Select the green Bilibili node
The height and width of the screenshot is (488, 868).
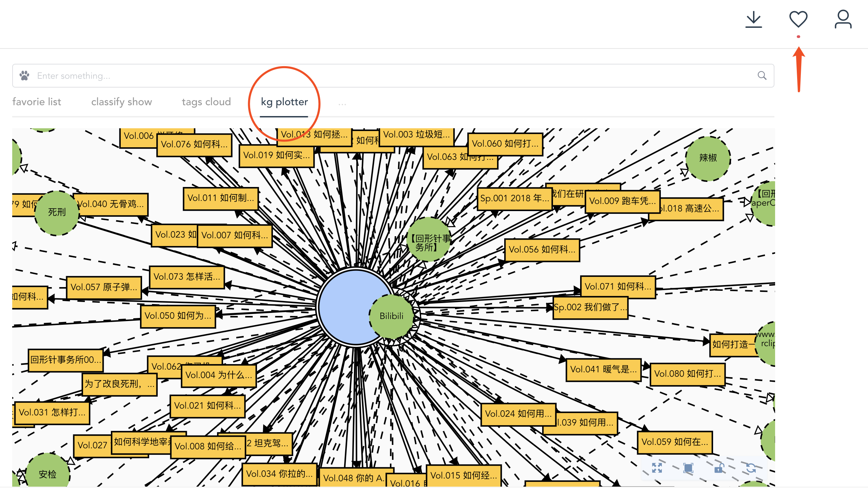pos(392,316)
